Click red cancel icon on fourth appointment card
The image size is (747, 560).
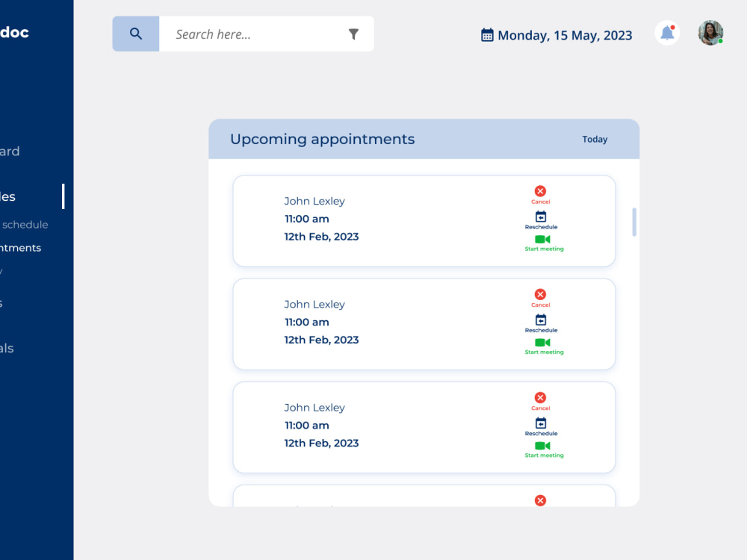(x=540, y=500)
